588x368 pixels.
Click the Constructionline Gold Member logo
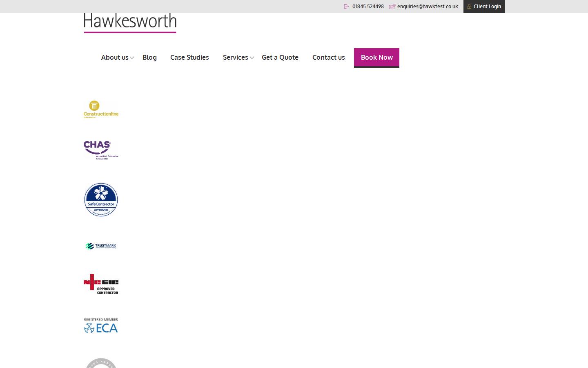[101, 109]
